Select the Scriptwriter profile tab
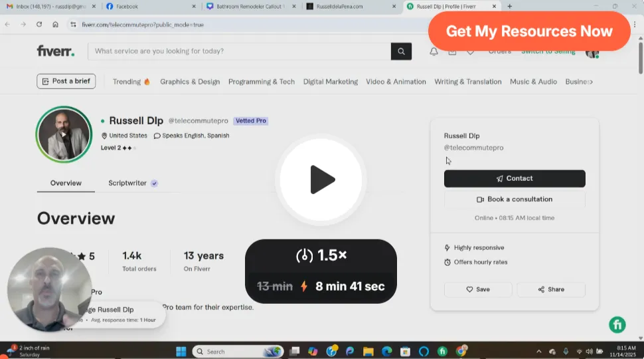 (x=133, y=183)
